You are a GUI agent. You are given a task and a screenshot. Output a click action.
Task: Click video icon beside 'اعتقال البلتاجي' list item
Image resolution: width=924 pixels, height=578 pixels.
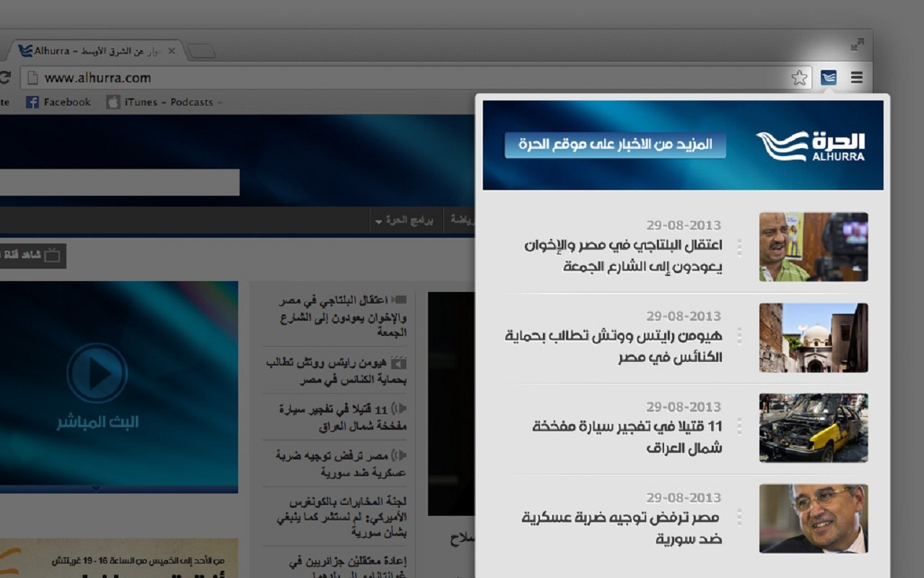click(x=401, y=299)
